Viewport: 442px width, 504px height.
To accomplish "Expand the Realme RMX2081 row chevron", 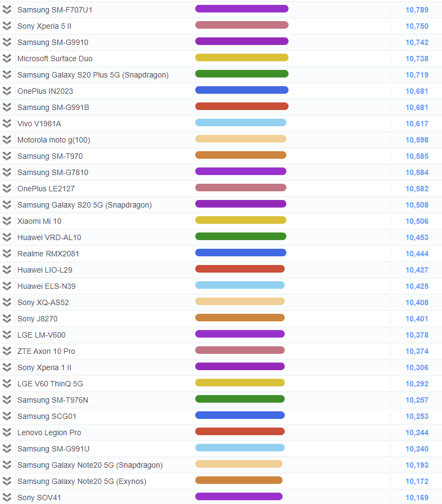I will coord(7,254).
